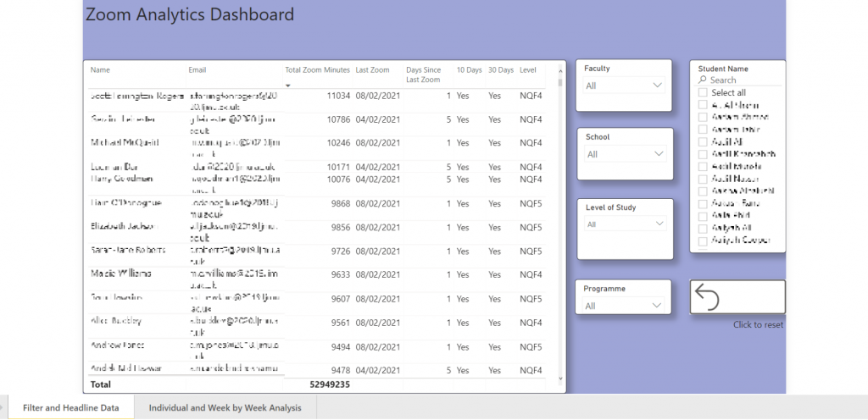Click the Elizabeth Jackson name cell

124,226
